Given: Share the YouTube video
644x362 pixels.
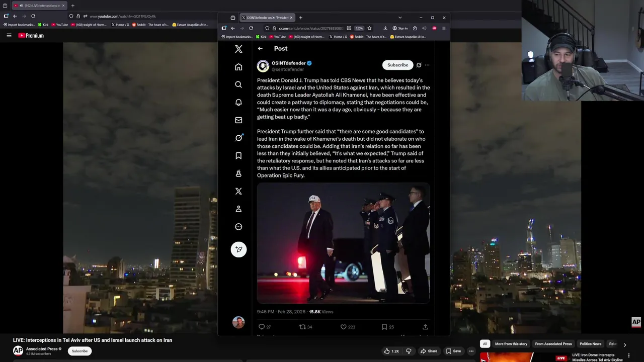Looking at the screenshot, I should tap(429, 351).
